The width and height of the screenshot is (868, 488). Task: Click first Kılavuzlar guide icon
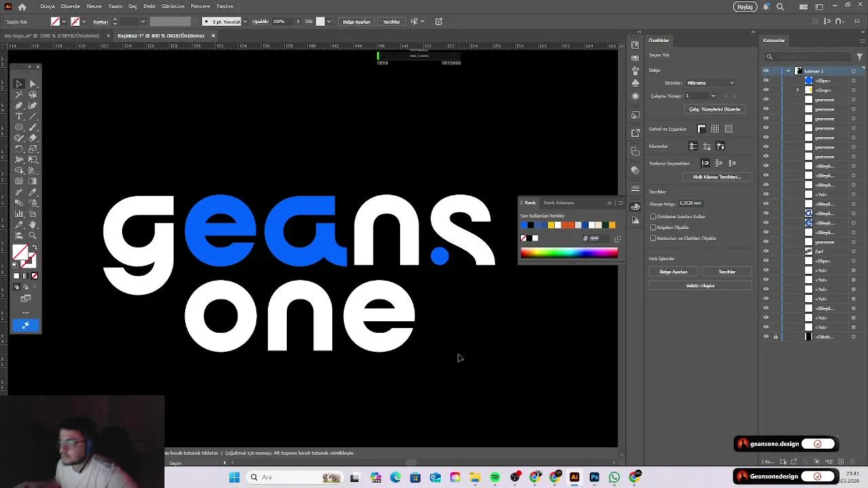pyautogui.click(x=693, y=146)
